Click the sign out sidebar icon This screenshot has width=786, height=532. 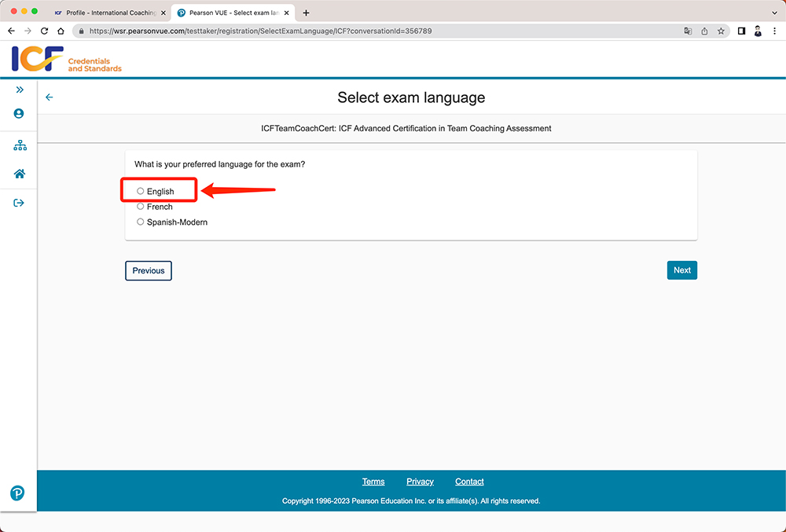[x=19, y=203]
